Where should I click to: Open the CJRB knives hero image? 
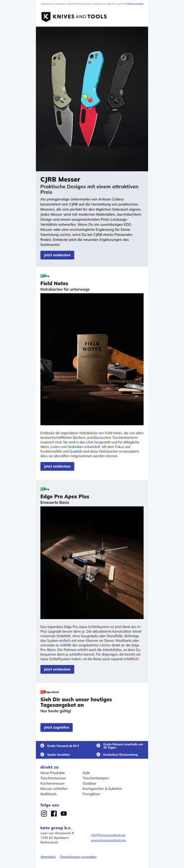tap(92, 99)
